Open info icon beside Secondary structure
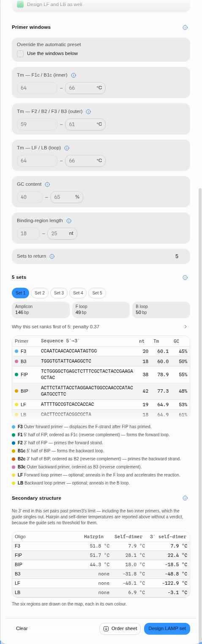This screenshot has height=644, width=202. click(185, 498)
